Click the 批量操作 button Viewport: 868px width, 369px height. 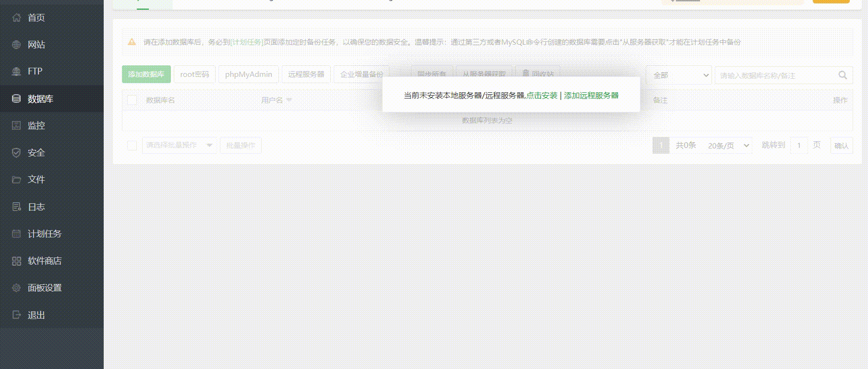[x=241, y=145]
